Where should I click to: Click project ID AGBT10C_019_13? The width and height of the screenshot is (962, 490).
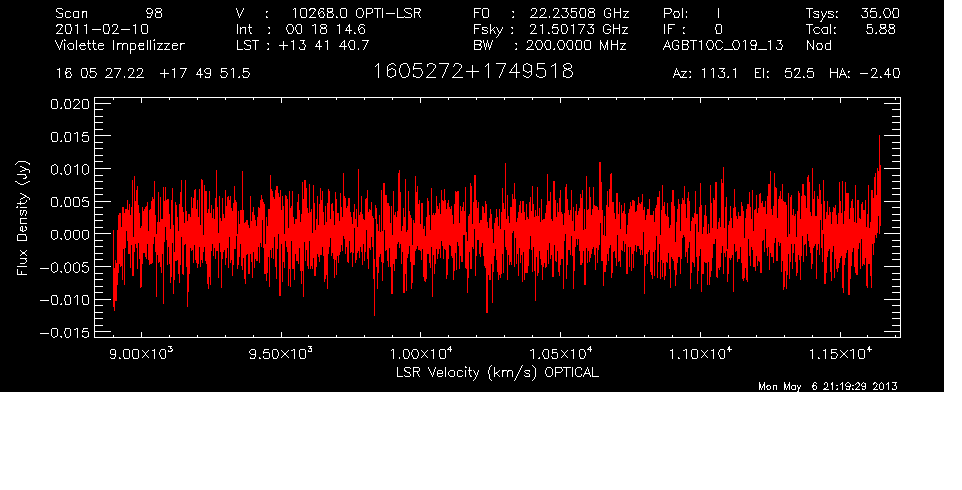pyautogui.click(x=723, y=46)
